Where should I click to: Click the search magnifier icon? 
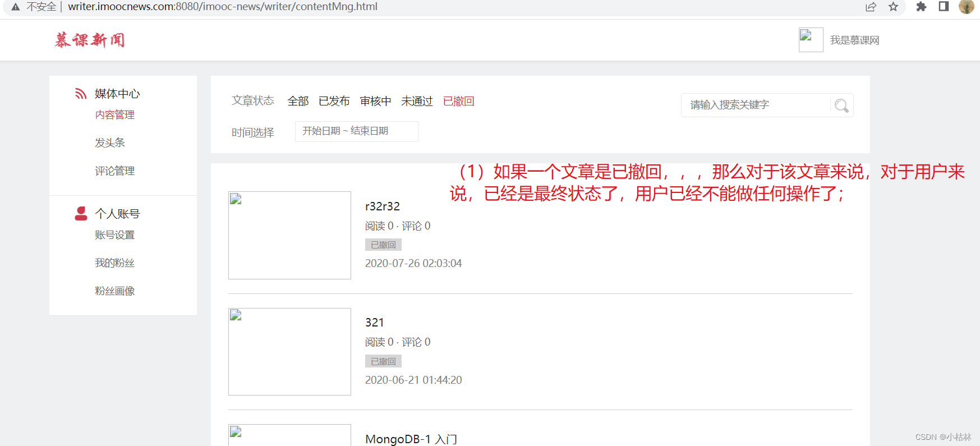[x=841, y=105]
